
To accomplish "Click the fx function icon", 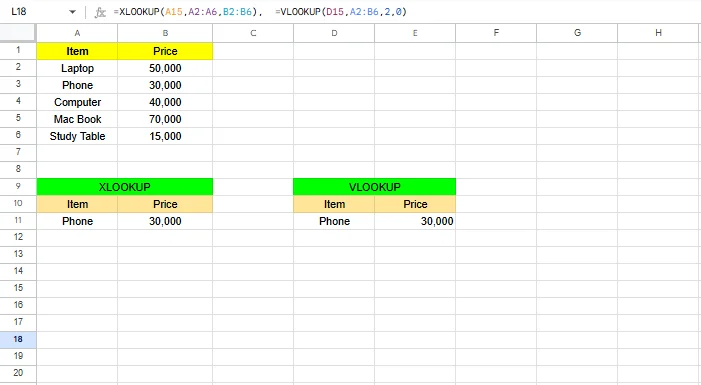I will (100, 13).
